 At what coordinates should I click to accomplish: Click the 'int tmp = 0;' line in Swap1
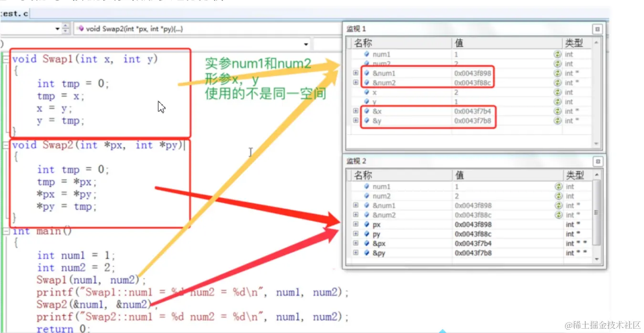pos(73,84)
